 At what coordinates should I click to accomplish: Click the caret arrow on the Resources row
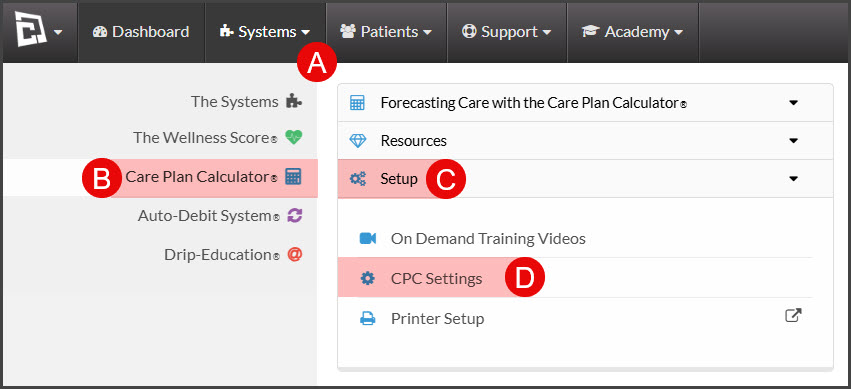[x=793, y=141]
